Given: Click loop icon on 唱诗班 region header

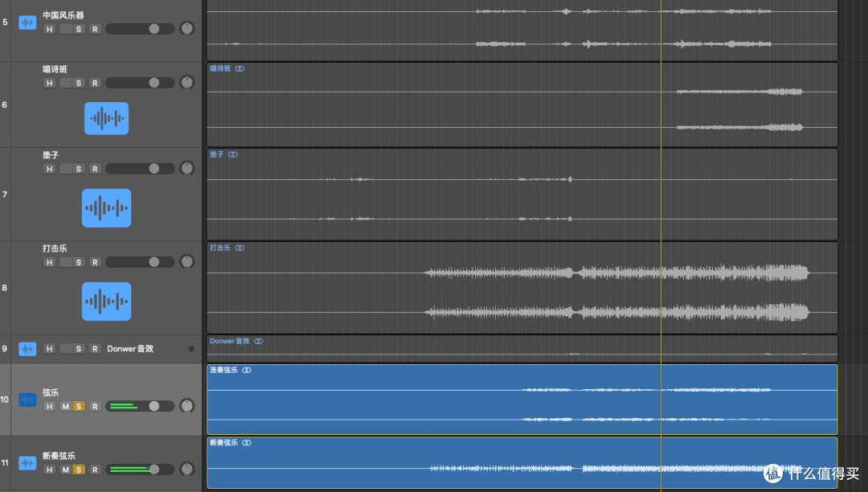Looking at the screenshot, I should point(240,68).
